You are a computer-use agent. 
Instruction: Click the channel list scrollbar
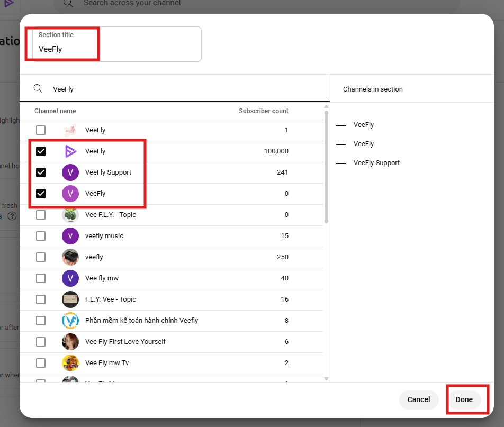tap(326, 159)
